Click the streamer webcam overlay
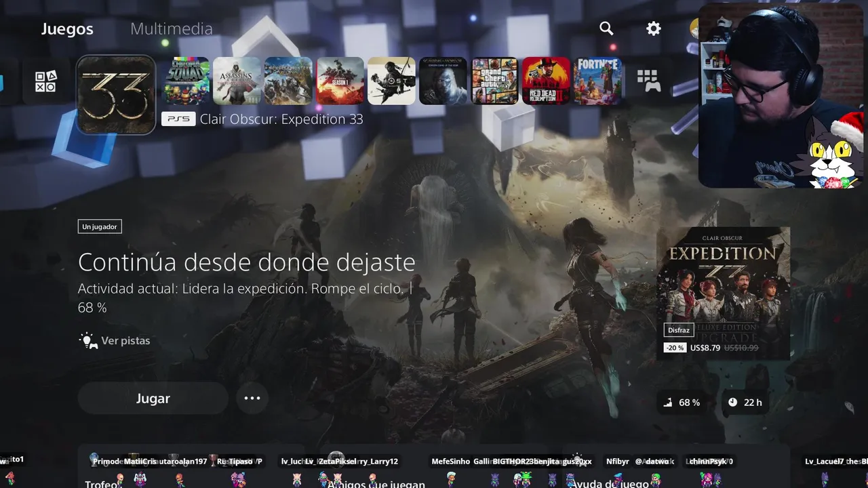The image size is (868, 488). pos(782,95)
